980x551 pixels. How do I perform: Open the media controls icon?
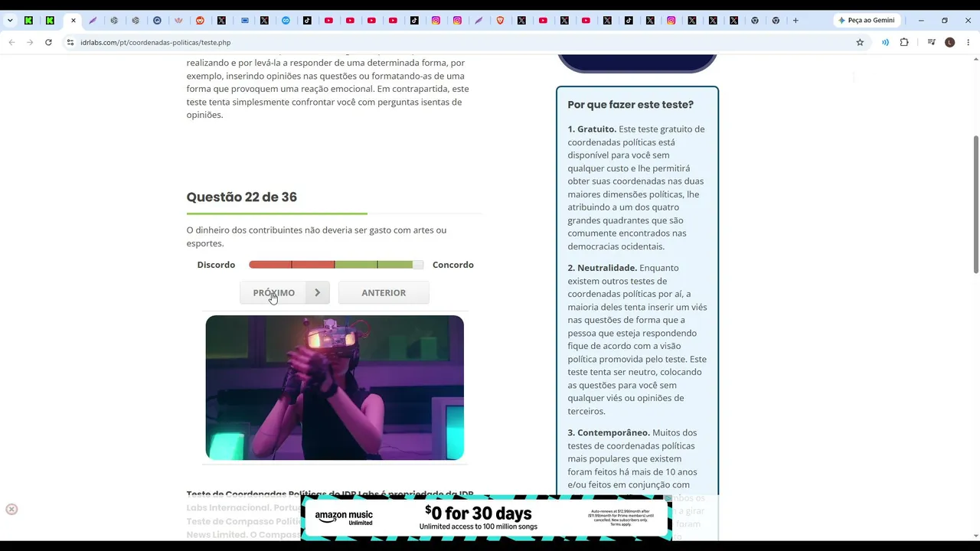(x=931, y=42)
